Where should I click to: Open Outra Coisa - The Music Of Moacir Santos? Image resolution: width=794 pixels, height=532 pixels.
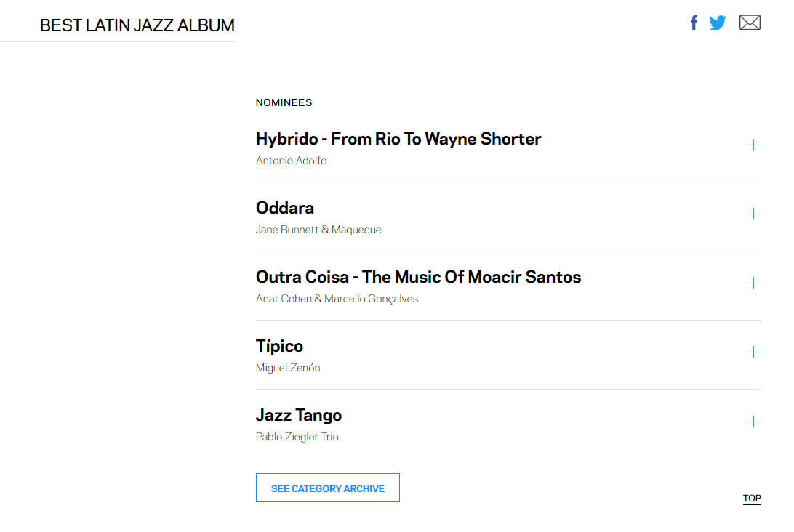tap(418, 277)
